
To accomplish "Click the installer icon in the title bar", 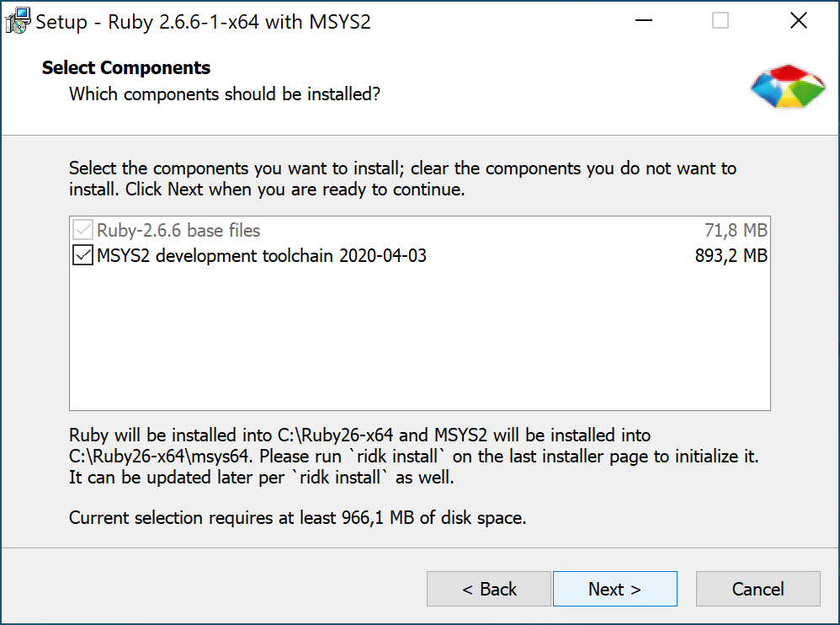I will click(x=17, y=20).
